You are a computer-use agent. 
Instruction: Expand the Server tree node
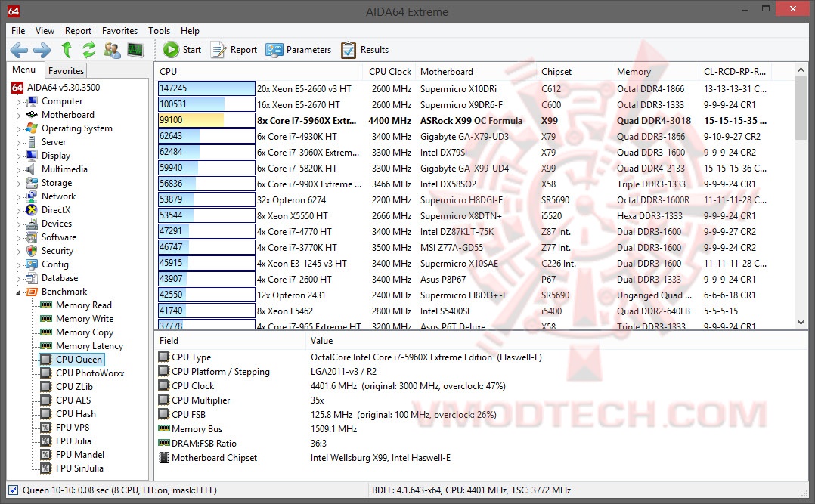point(19,142)
